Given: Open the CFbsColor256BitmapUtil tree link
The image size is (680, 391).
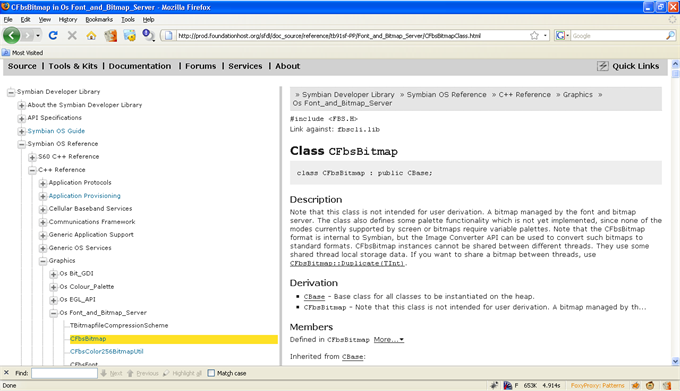Looking at the screenshot, I should click(x=107, y=352).
